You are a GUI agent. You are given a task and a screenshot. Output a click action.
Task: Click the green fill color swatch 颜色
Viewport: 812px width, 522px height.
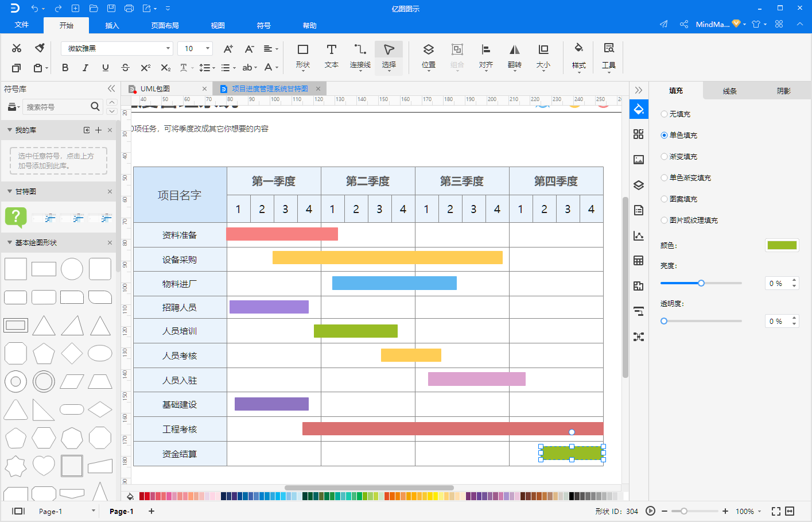782,245
